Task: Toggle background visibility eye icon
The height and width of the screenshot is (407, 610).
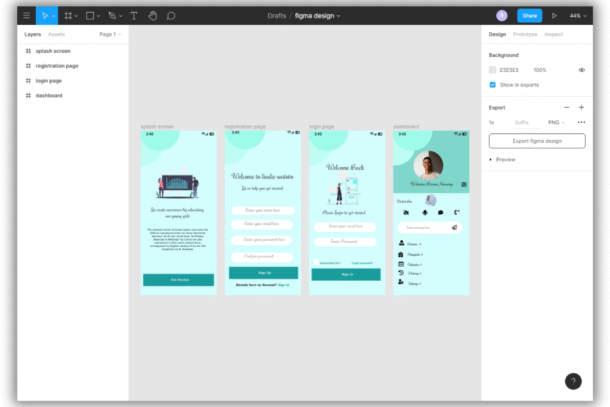Action: 581,70
